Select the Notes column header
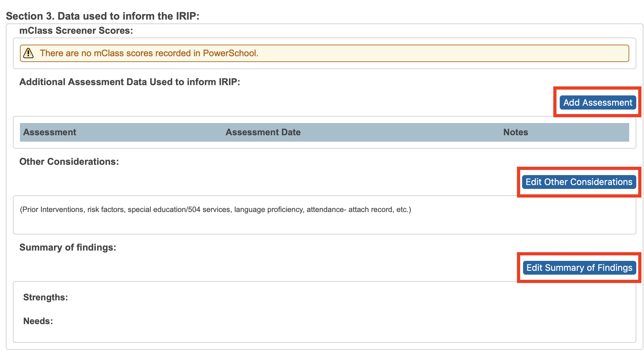 click(515, 132)
